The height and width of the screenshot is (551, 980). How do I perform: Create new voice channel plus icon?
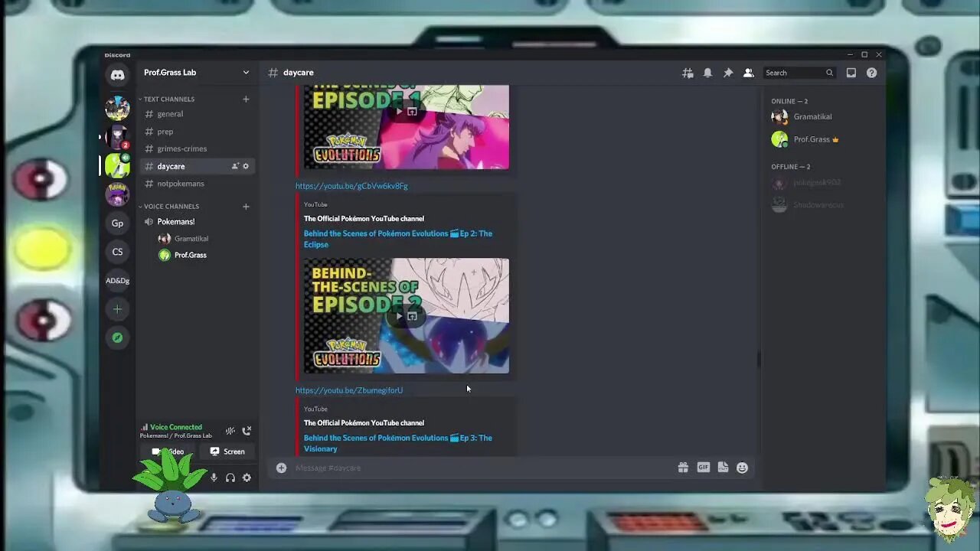click(246, 206)
